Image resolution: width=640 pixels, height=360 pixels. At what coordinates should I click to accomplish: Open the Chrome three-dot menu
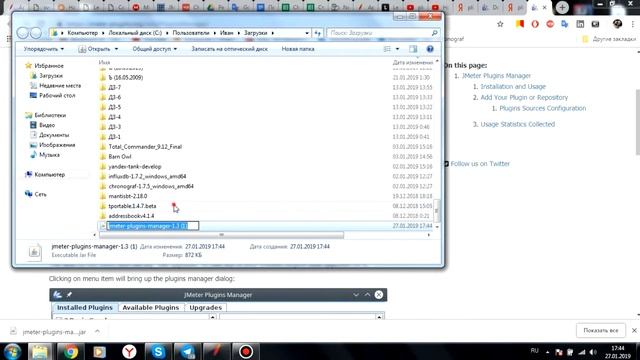tap(633, 24)
